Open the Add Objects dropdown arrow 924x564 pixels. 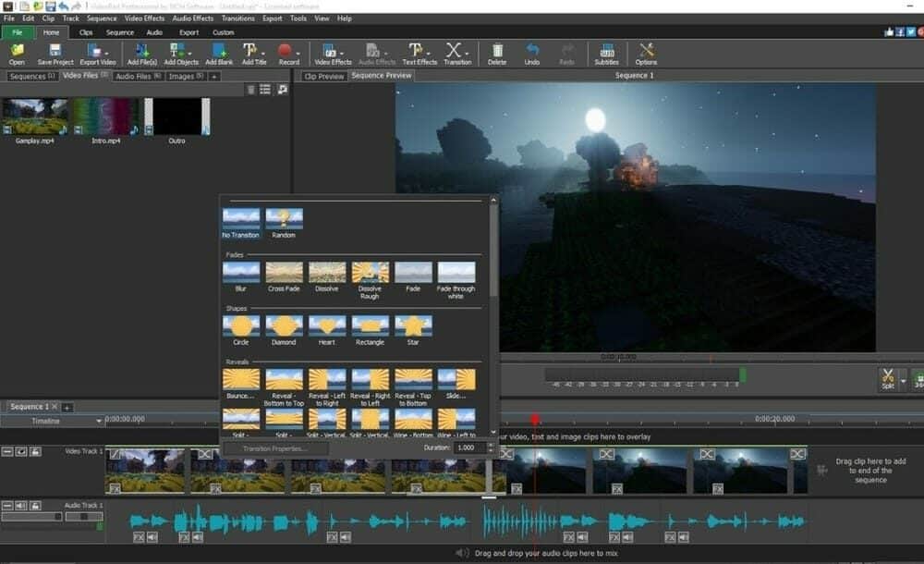189,53
